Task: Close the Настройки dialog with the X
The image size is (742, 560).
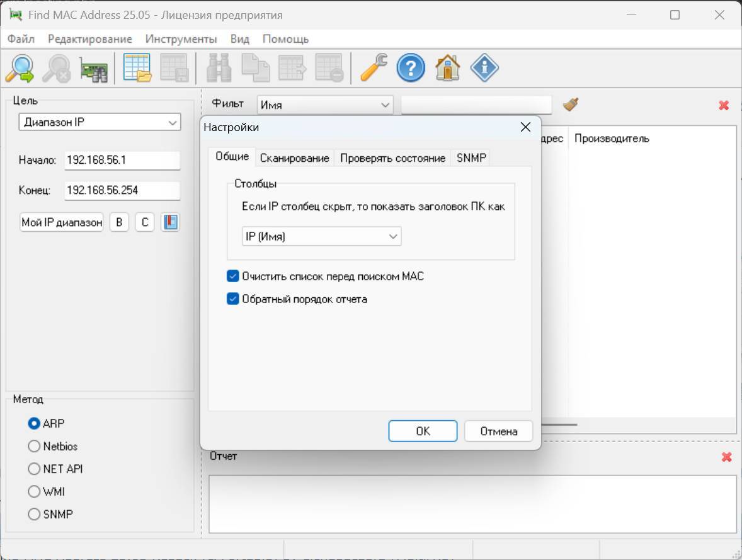Action: pyautogui.click(x=525, y=127)
